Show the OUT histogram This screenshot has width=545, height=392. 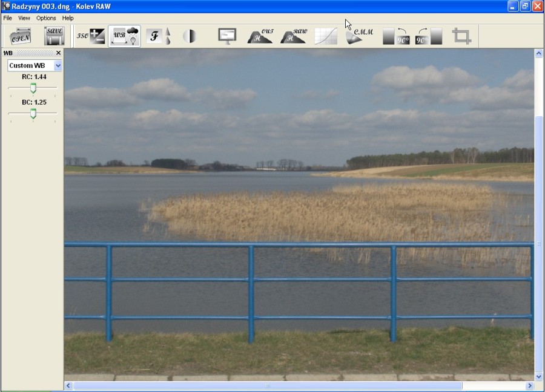coord(260,36)
